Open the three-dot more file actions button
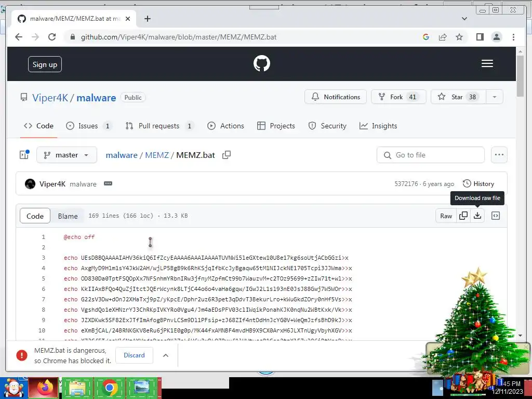Screen dimensions: 532x399 click(x=499, y=155)
